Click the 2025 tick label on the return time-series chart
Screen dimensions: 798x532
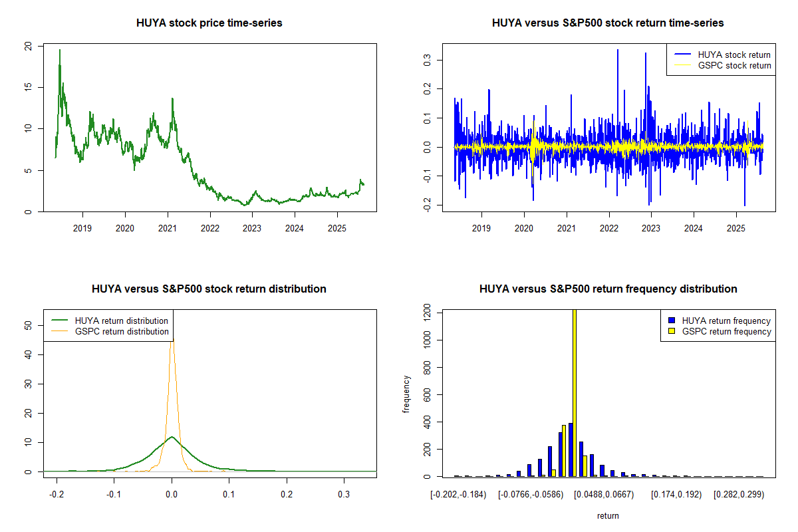click(736, 228)
